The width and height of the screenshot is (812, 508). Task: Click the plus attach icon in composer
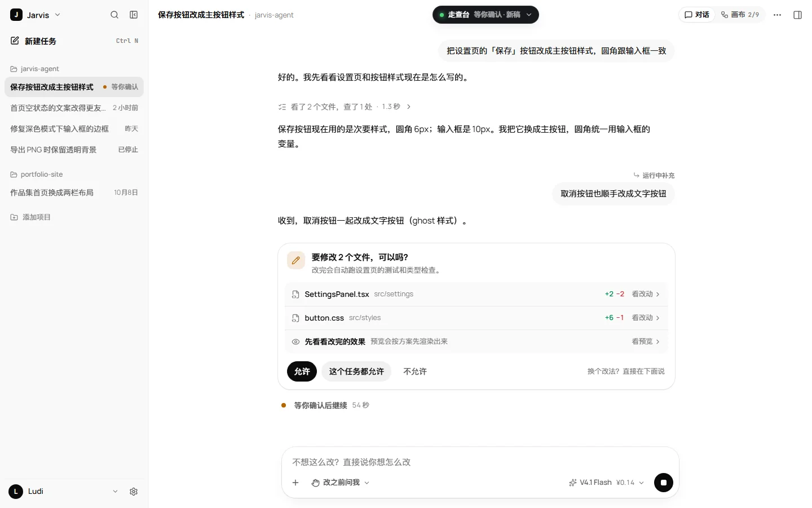pos(295,483)
